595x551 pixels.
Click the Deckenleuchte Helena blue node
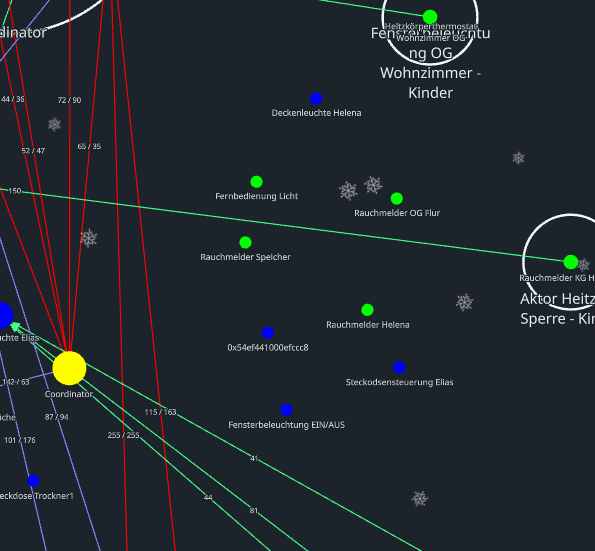[x=316, y=99]
